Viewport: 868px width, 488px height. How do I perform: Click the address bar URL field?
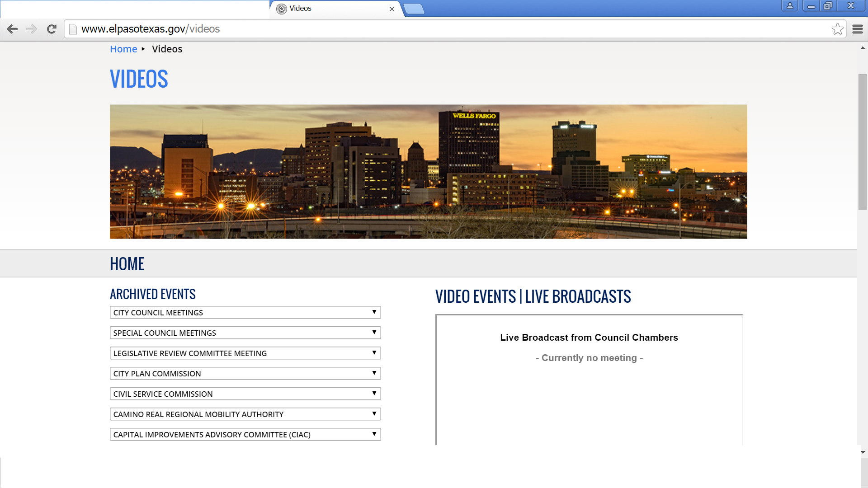coord(407,29)
